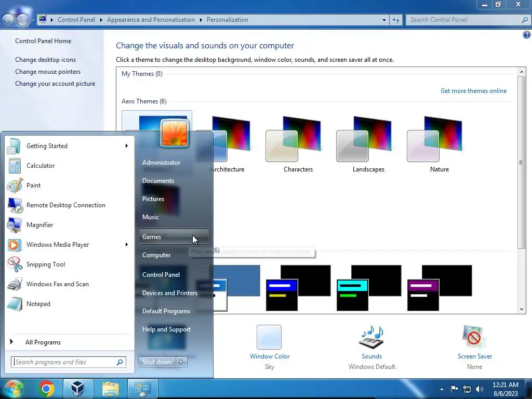Show hidden tray icons arrow

pos(442,389)
